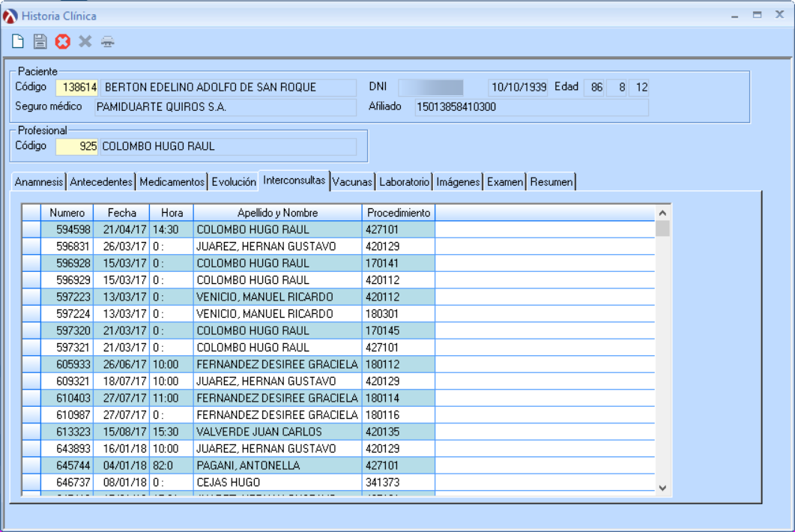The width and height of the screenshot is (795, 532).
Task: Click date 04/01/18 in the table
Action: pyautogui.click(x=121, y=465)
